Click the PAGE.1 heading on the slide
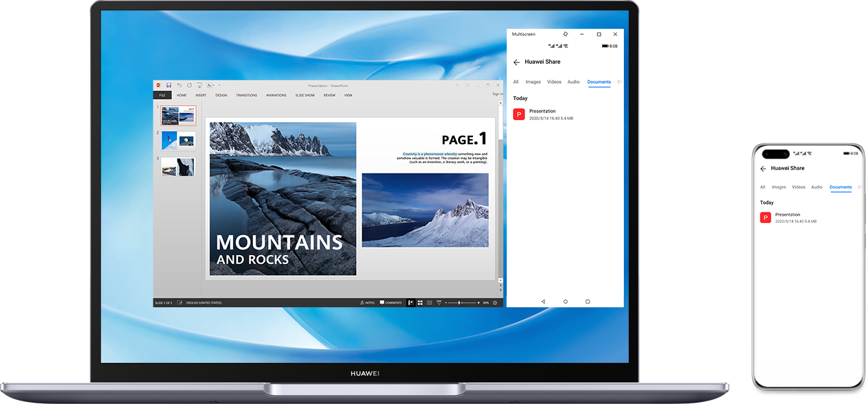This screenshot has height=404, width=868. pos(464,139)
